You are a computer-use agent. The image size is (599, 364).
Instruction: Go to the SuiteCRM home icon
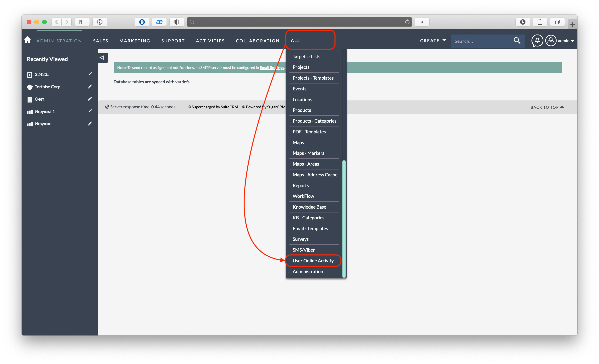[27, 40]
